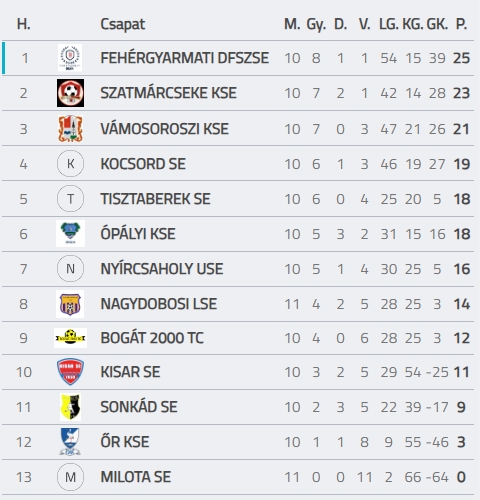Click the GK. goal difference header

(437, 24)
